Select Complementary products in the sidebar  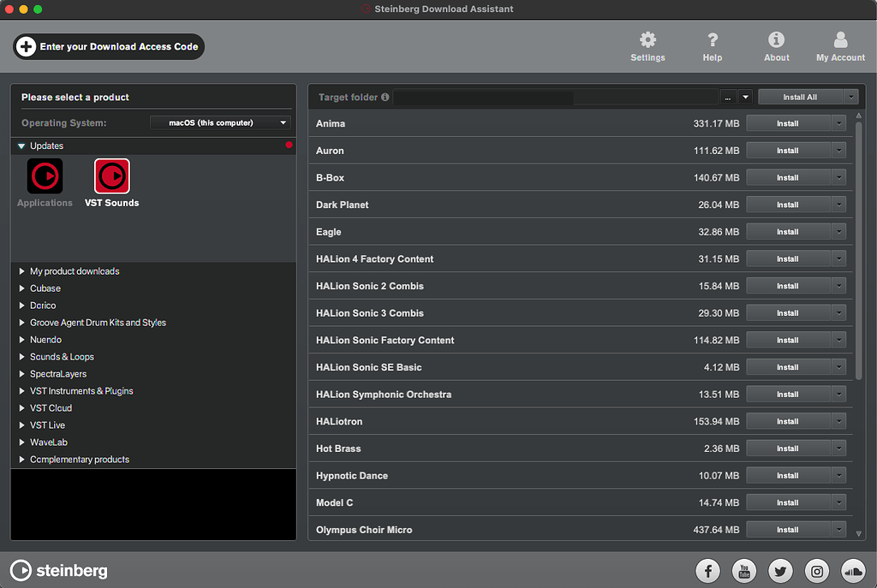pos(80,459)
